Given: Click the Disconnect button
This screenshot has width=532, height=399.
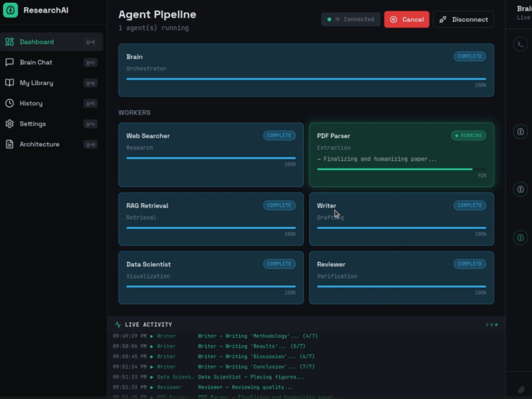Looking at the screenshot, I should [463, 19].
